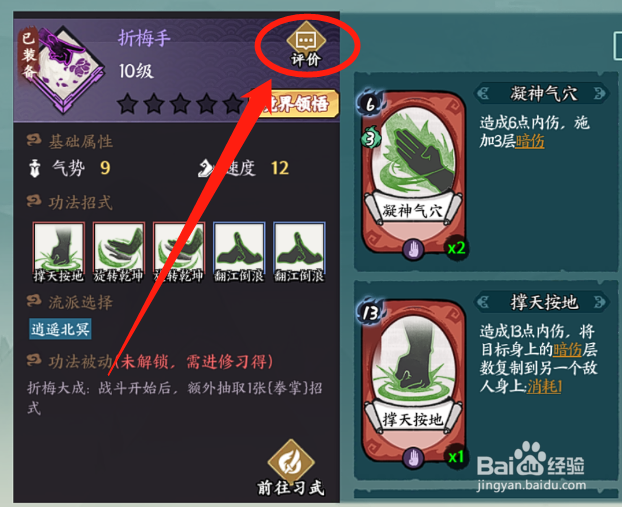This screenshot has height=507, width=622.
Task: Select the first 旋转乾坤 move thumbnail
Action: tap(119, 252)
